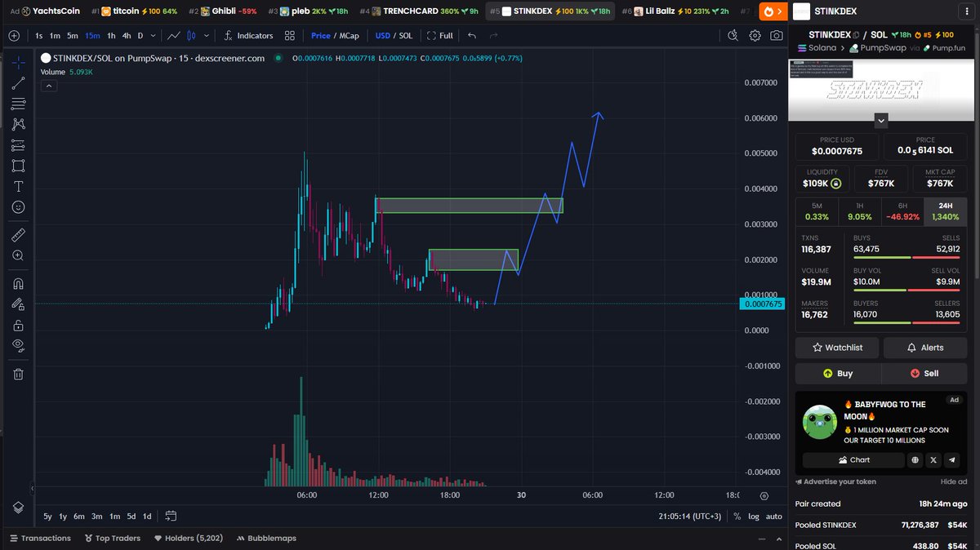Viewport: 980px width, 550px height.
Task: Select the Text annotation tool
Action: (x=18, y=187)
